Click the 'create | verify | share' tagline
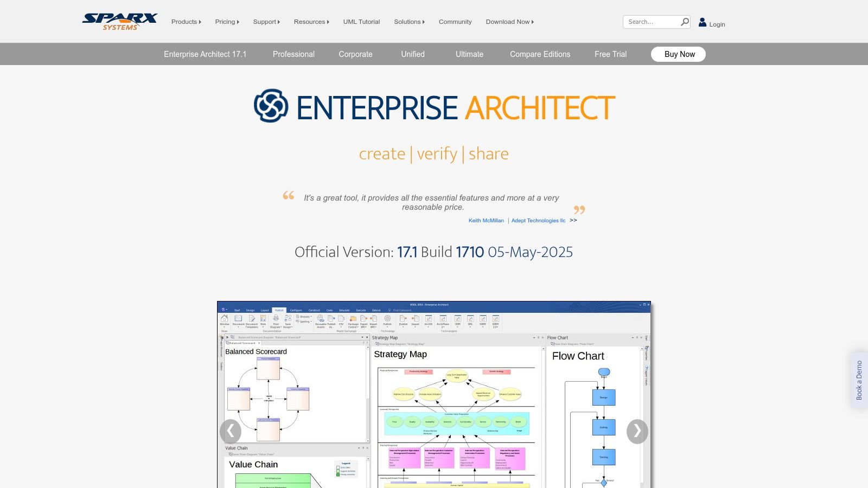Image resolution: width=868 pixels, height=488 pixels. tap(433, 154)
